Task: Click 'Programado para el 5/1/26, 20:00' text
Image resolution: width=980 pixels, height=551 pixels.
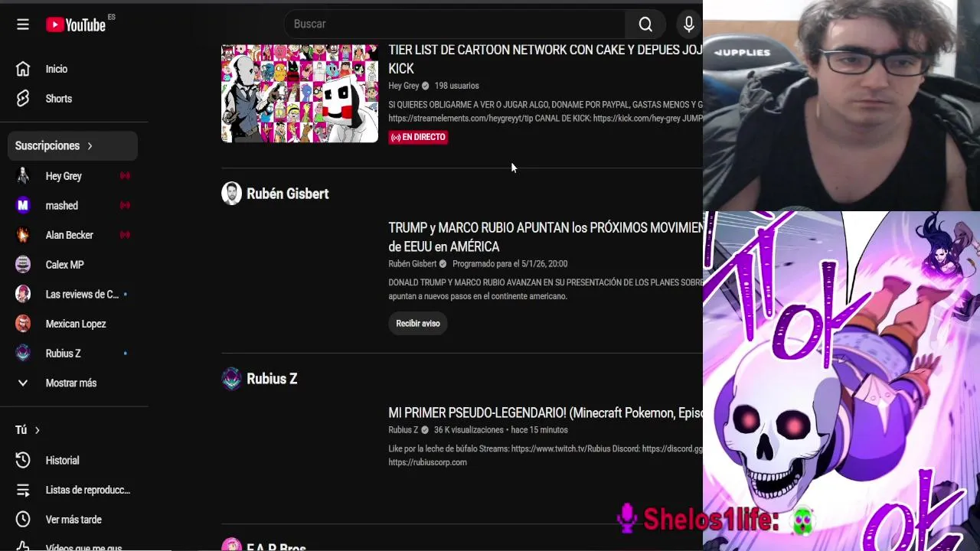Action: click(x=510, y=264)
